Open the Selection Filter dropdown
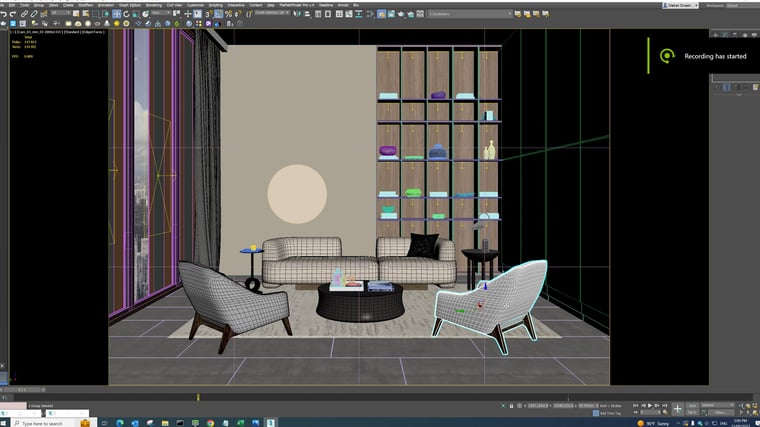 (60, 13)
